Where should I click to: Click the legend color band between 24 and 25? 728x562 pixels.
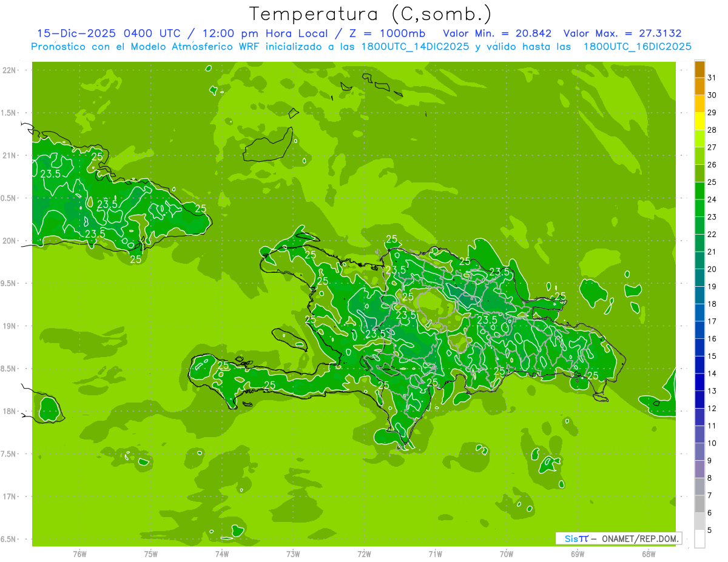pos(699,191)
